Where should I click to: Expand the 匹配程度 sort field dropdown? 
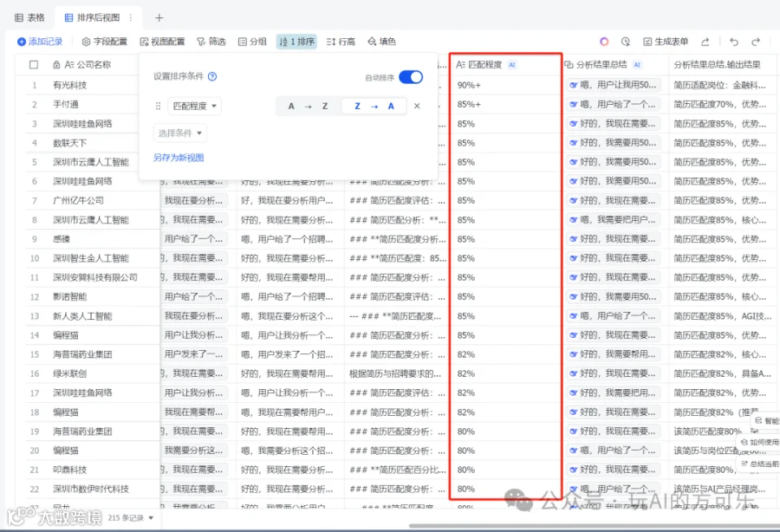point(194,106)
